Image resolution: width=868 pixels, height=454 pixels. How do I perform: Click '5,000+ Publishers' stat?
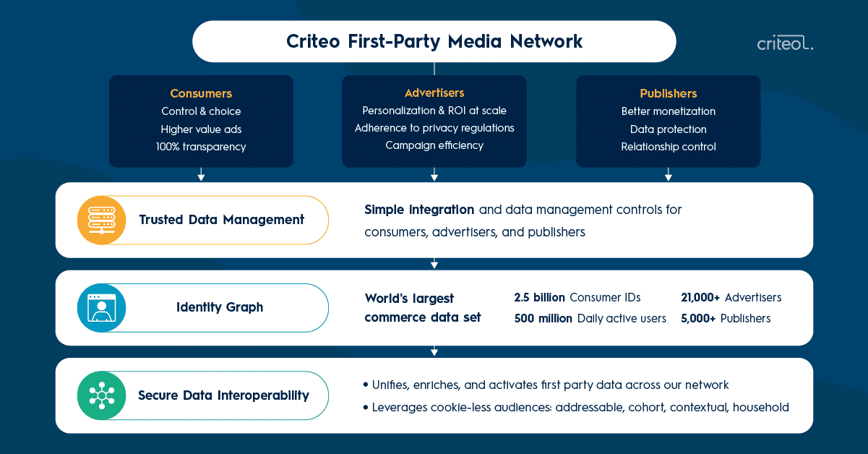click(726, 318)
